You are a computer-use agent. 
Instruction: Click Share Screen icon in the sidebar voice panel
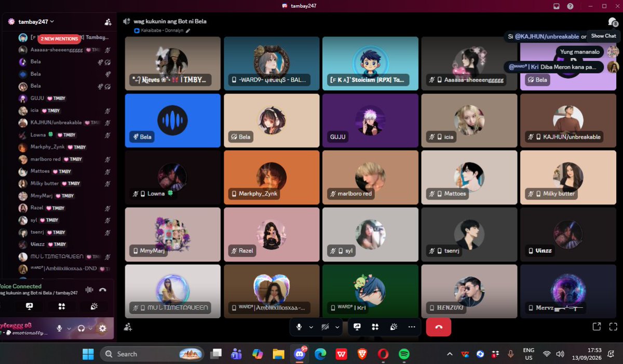[29, 306]
